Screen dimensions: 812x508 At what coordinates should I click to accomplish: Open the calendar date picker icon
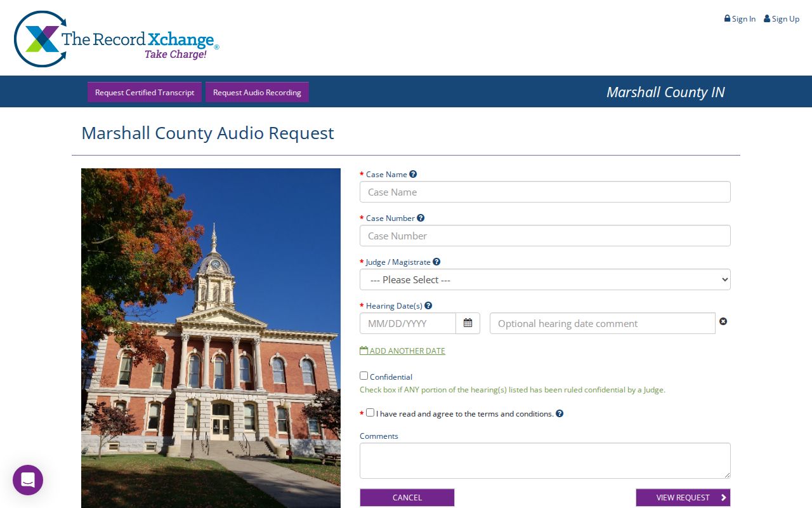[x=468, y=323]
